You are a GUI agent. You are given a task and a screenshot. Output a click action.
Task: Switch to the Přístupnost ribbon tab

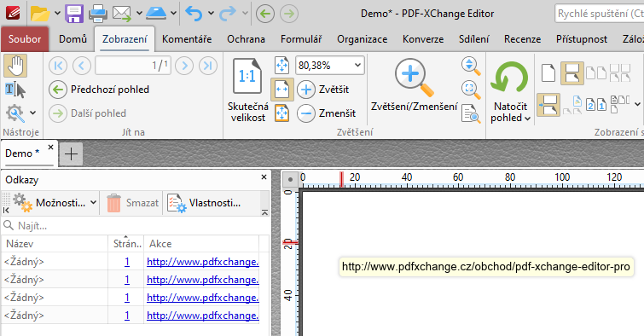tap(581, 39)
